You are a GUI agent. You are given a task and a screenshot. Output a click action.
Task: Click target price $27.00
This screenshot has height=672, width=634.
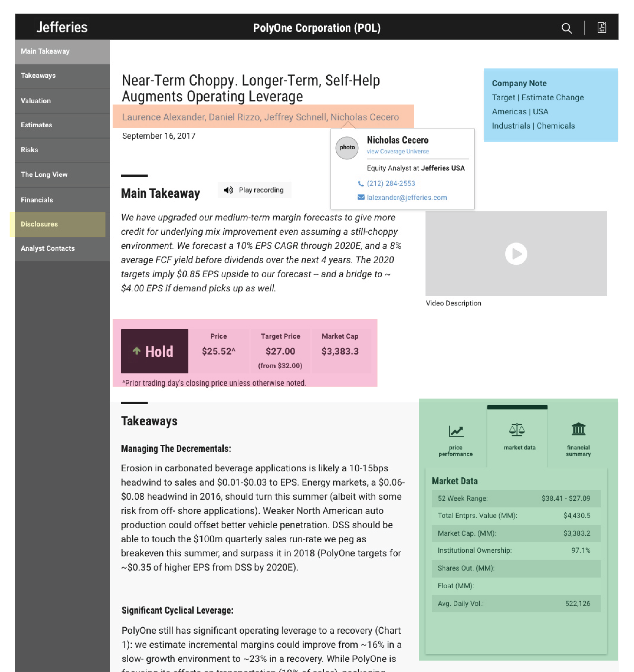pyautogui.click(x=280, y=351)
